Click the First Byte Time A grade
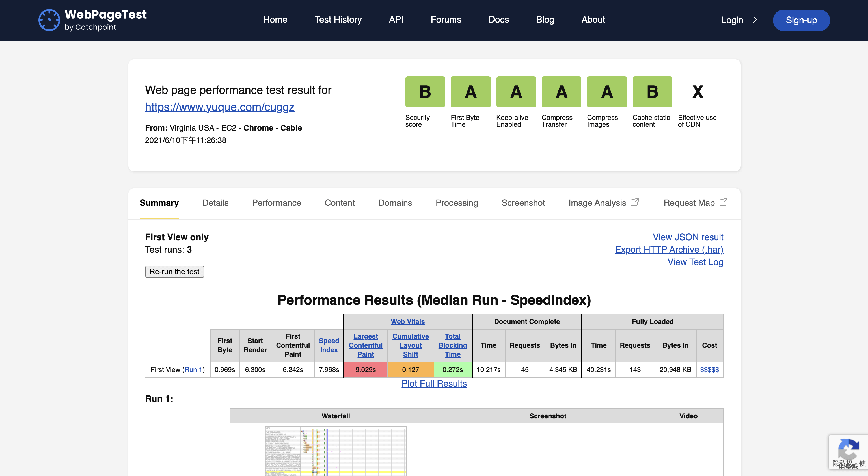The width and height of the screenshot is (868, 476). point(470,92)
